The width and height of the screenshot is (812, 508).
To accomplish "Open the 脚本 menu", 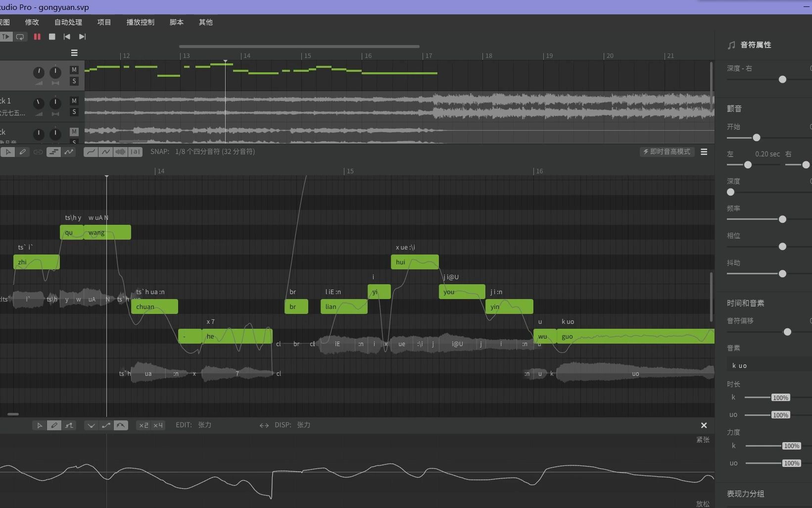I will 176,22.
